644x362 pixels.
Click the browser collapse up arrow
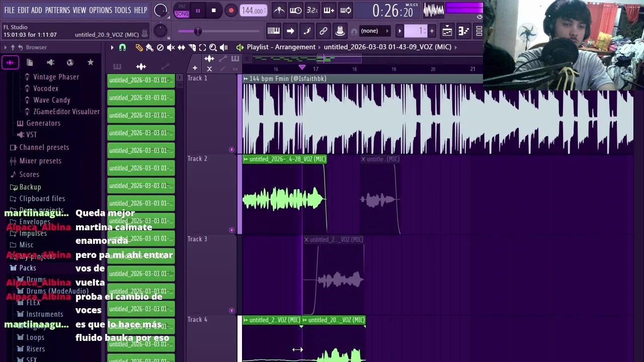[14, 47]
